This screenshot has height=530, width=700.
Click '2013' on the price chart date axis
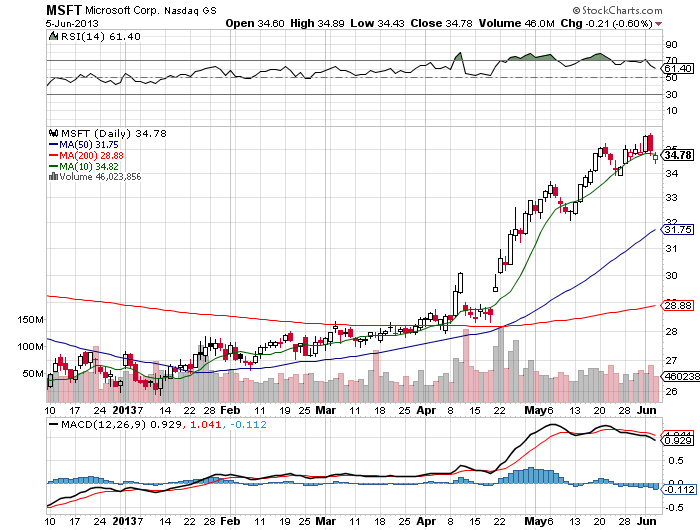click(x=125, y=410)
